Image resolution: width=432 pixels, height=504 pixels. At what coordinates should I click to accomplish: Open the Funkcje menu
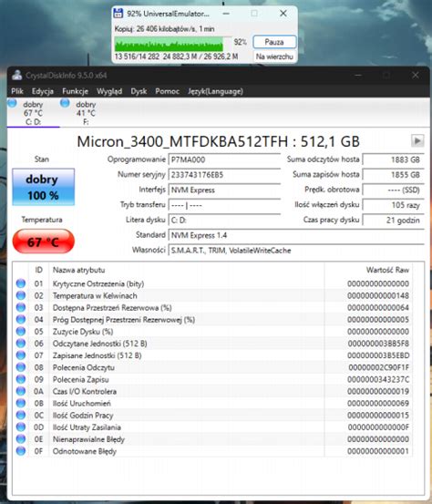pyautogui.click(x=76, y=91)
